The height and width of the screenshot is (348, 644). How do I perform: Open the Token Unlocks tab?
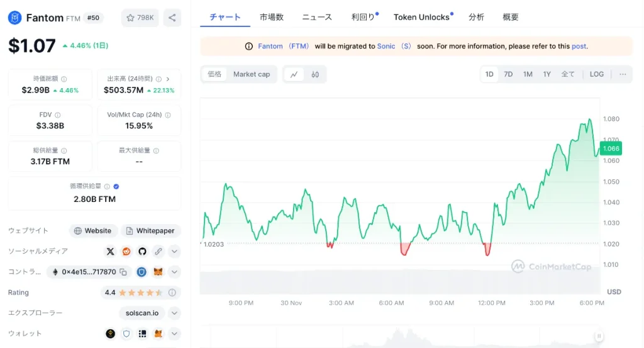pos(421,17)
